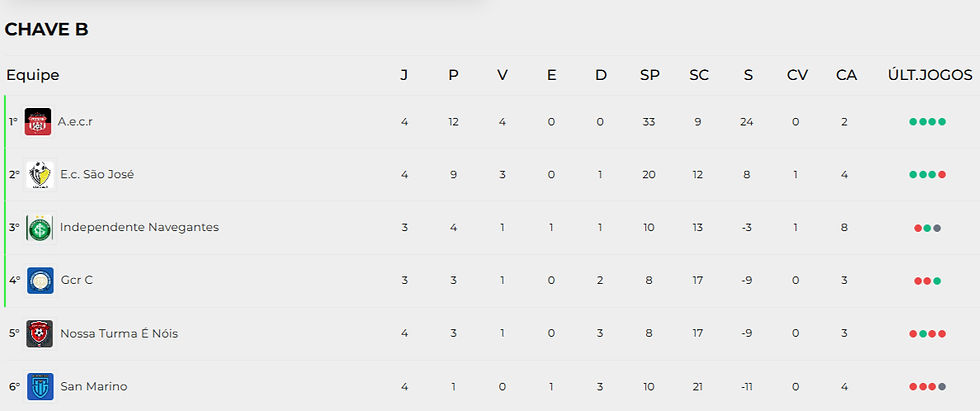Click E.c. São José's last-games dots
The width and height of the screenshot is (980, 411).
927,175
